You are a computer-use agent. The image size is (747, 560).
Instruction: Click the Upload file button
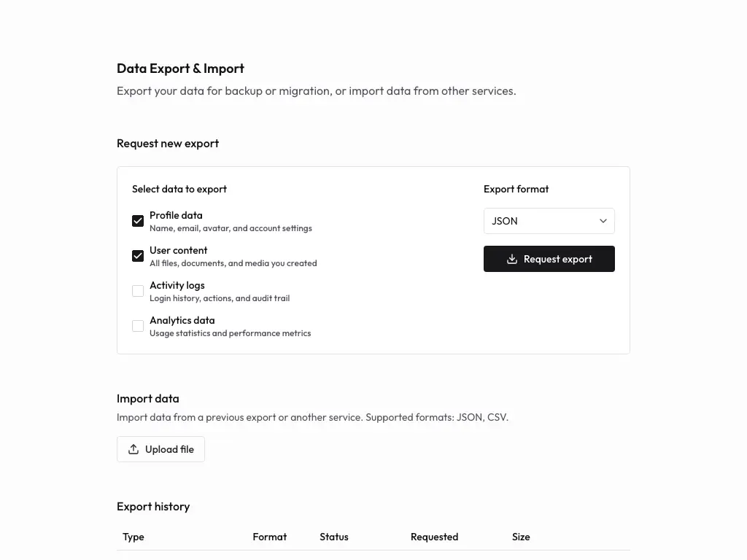tap(160, 449)
